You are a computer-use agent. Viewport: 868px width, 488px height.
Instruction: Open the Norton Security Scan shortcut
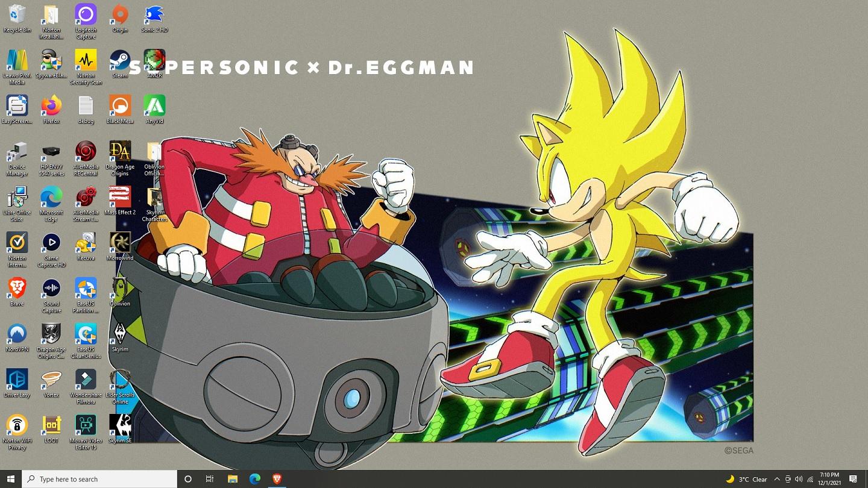click(86, 67)
